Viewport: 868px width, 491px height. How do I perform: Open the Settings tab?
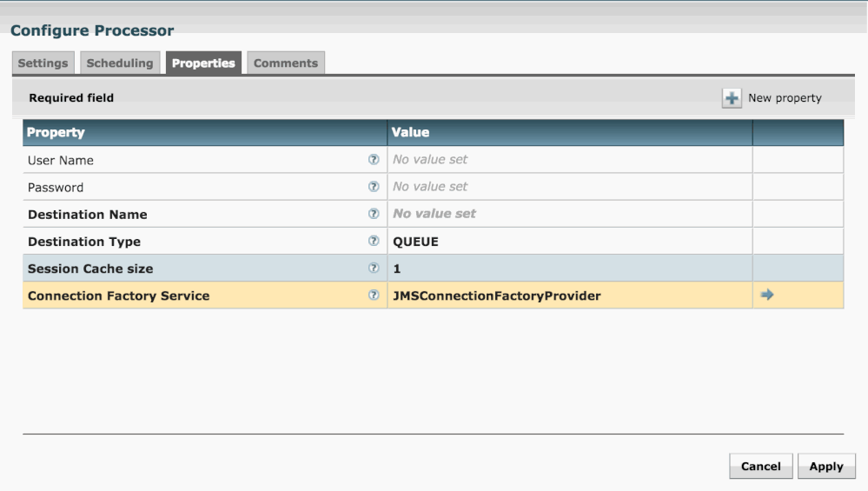click(43, 63)
